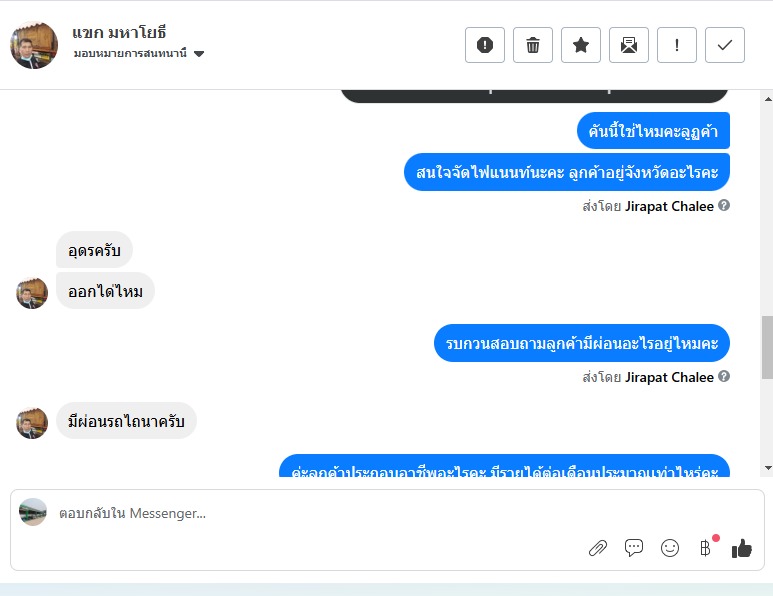Open แขก มหาโยธี profile name

[119, 33]
